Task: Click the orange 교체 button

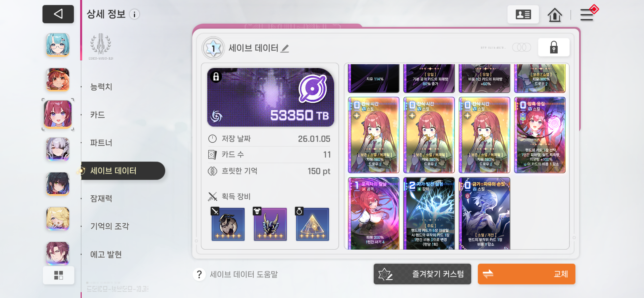Action: coord(526,274)
